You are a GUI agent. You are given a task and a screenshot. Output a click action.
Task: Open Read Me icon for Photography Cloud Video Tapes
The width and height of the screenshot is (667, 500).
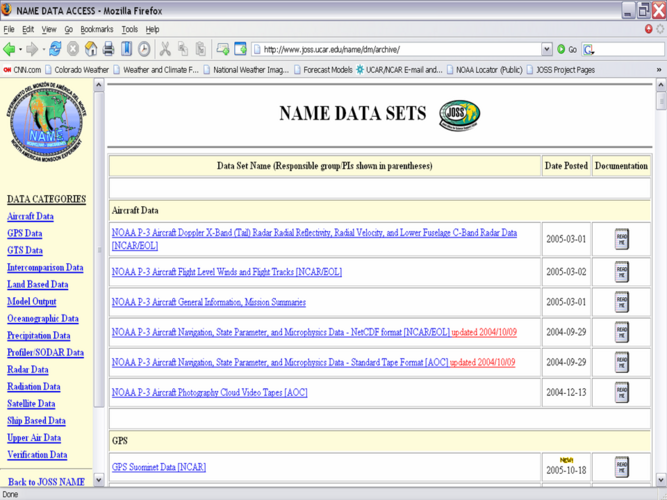pyautogui.click(x=621, y=393)
